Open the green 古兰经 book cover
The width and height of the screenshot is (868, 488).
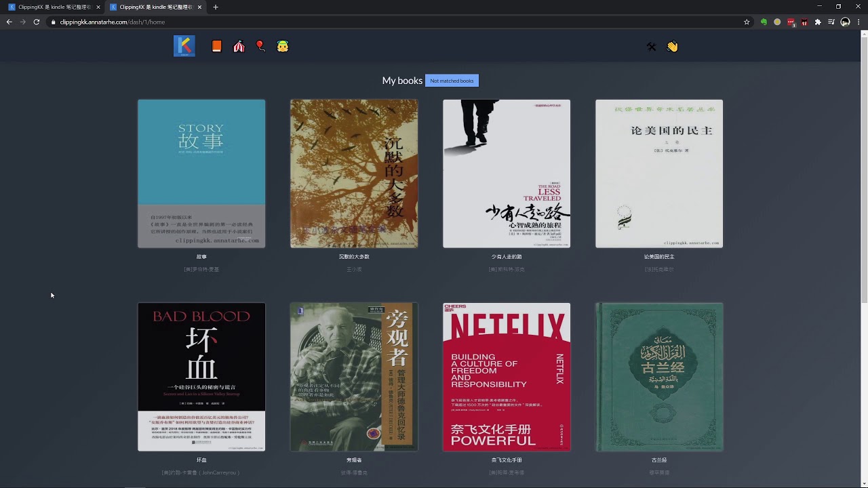pyautogui.click(x=659, y=377)
